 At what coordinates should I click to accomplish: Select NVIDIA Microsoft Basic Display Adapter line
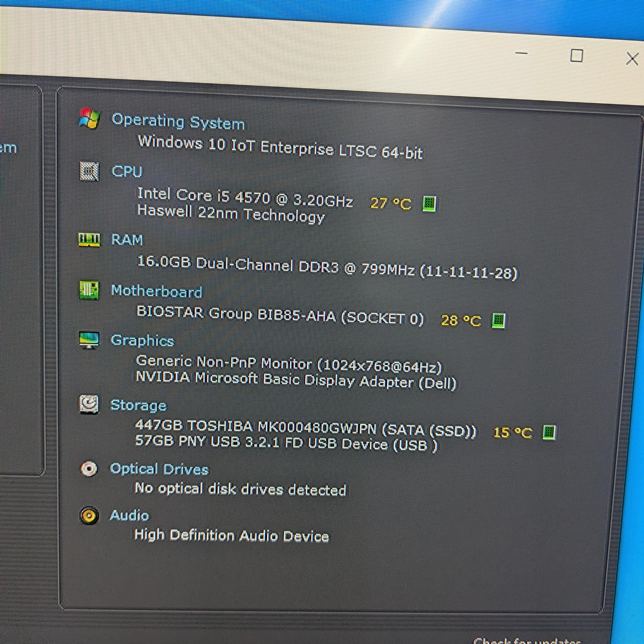pos(296,380)
